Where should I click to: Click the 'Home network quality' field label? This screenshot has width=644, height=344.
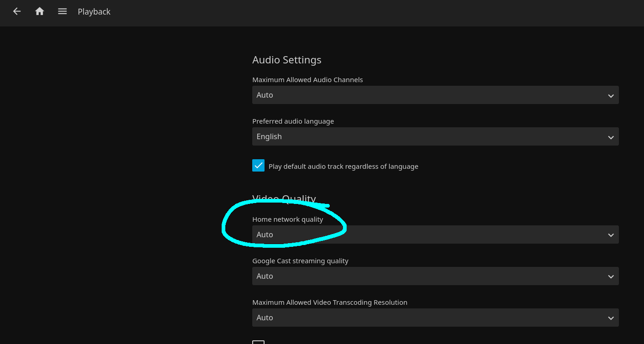pos(287,219)
